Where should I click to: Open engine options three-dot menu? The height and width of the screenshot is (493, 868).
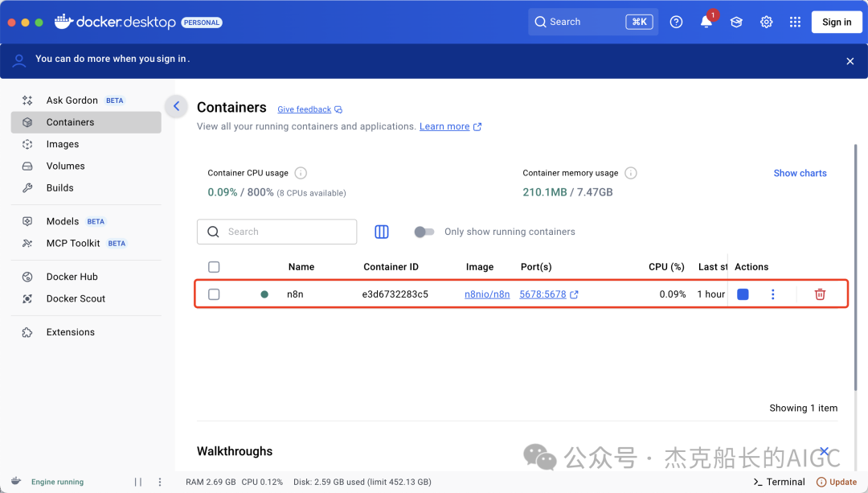160,482
